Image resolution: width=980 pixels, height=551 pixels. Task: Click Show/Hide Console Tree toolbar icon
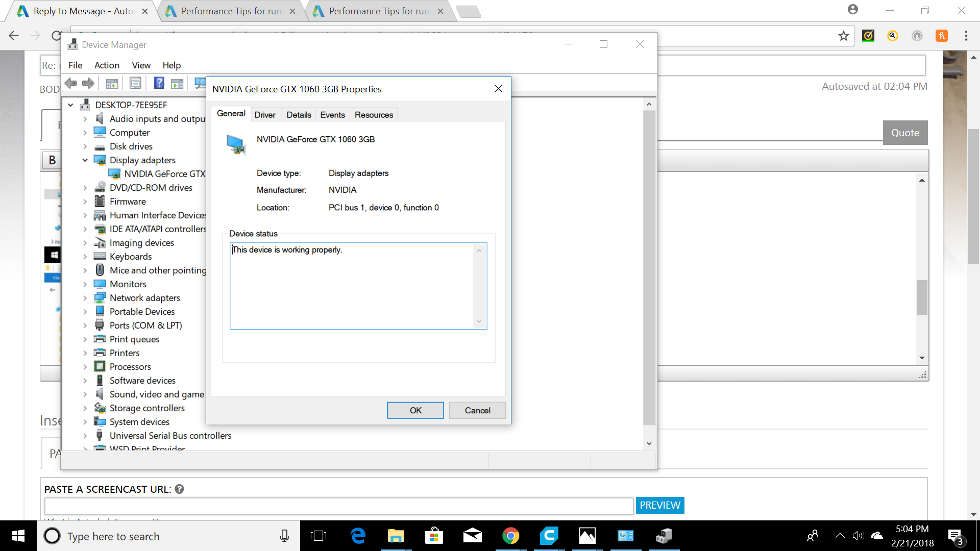[x=112, y=83]
